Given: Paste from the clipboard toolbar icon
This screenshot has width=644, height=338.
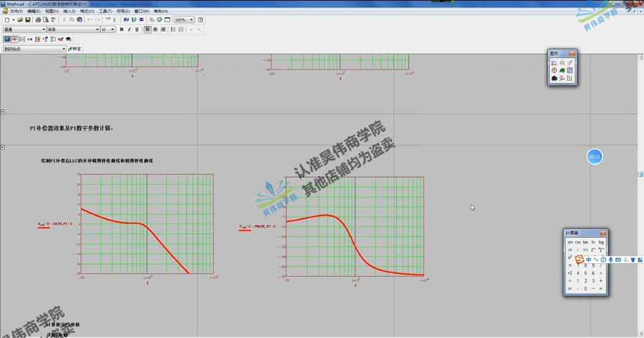Looking at the screenshot, I should (80, 20).
